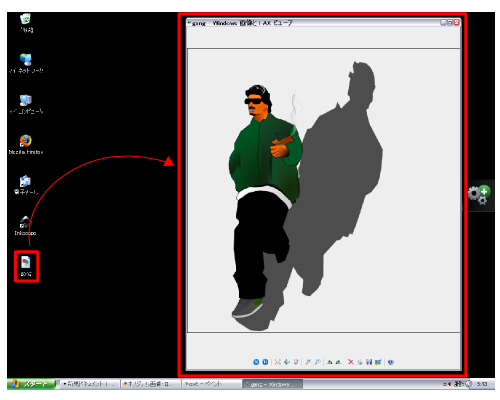Minimize the image viewer window
This screenshot has height=400, width=500.
pyautogui.click(x=443, y=22)
